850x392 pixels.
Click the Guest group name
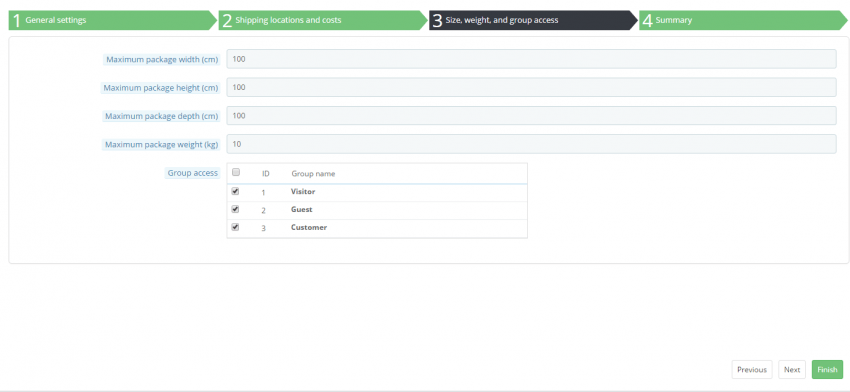301,209
